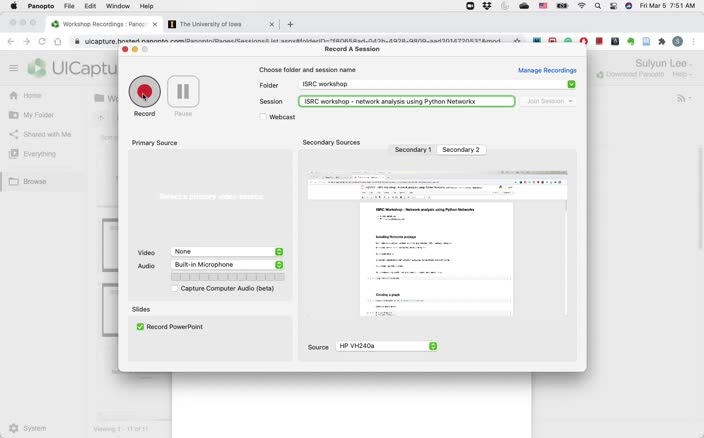Toggle Capture Computer Audio (beta) checkbox

click(x=174, y=288)
